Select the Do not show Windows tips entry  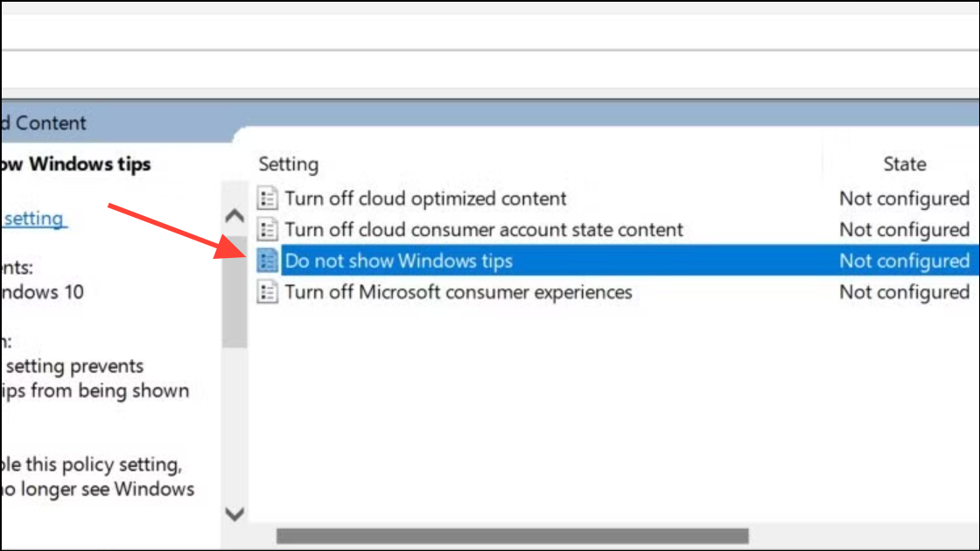click(x=398, y=261)
